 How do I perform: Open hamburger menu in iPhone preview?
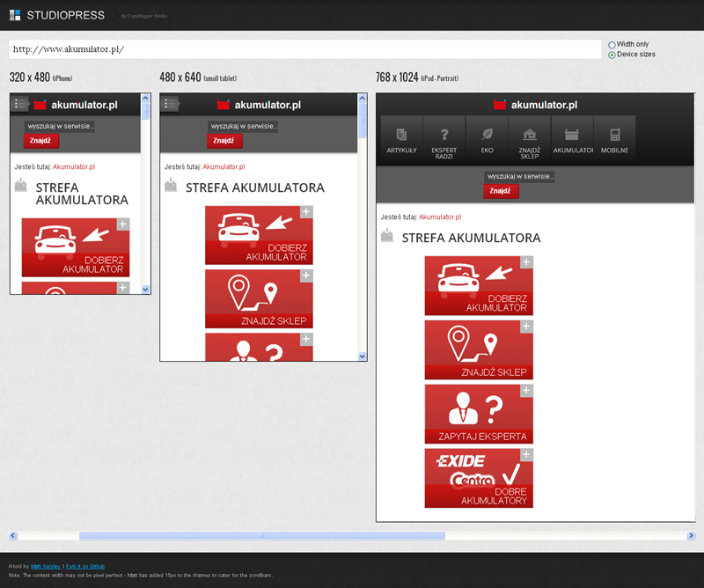[x=20, y=105]
